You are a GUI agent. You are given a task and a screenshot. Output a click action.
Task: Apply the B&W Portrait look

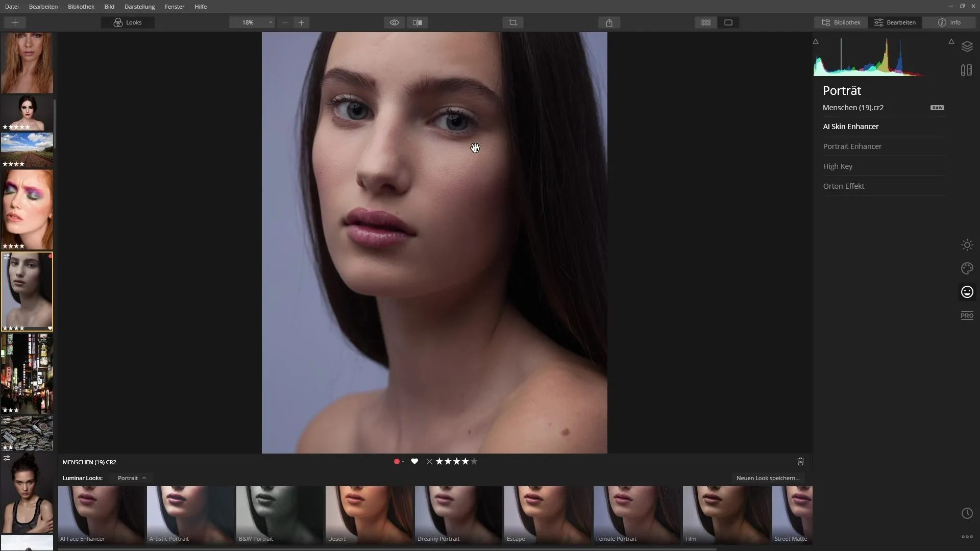coord(280,515)
